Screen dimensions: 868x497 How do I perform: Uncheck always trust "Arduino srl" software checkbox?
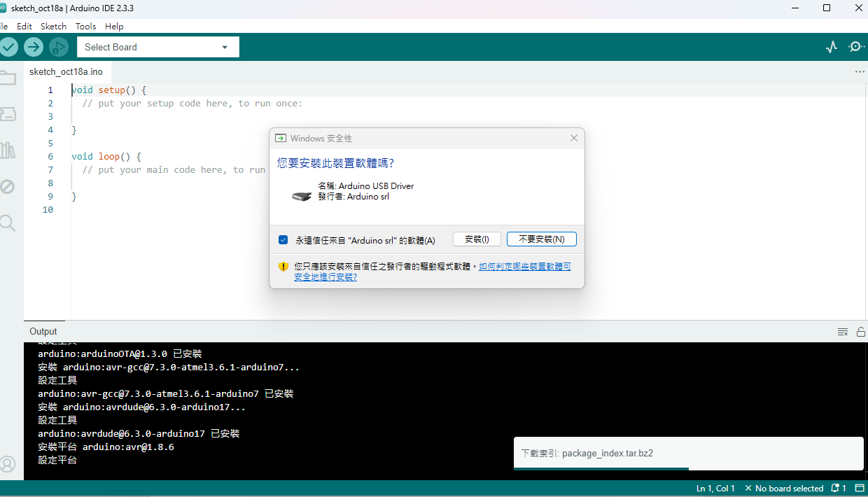click(283, 240)
